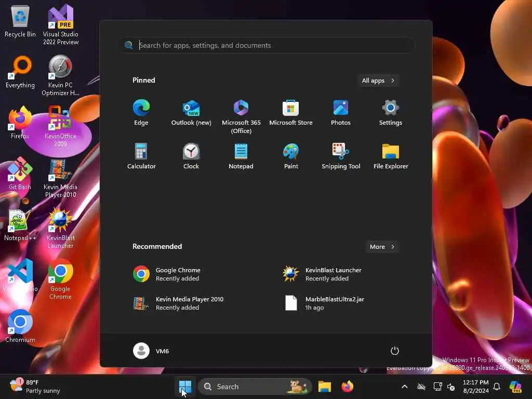
Task: Select Chromium desktop shortcut
Action: point(20,326)
